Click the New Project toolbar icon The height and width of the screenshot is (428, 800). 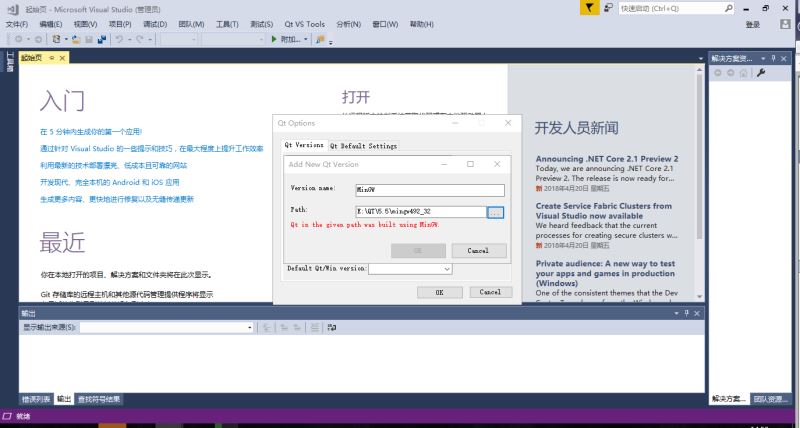[57, 39]
